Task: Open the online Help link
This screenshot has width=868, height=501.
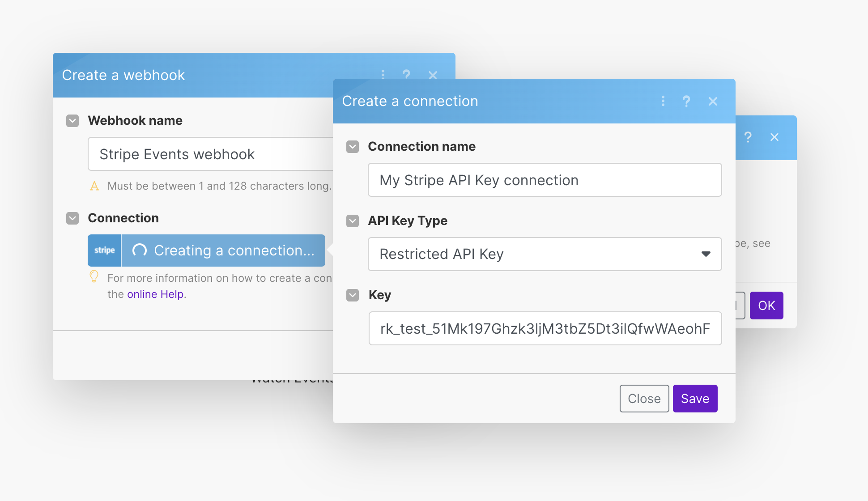Action: point(155,294)
